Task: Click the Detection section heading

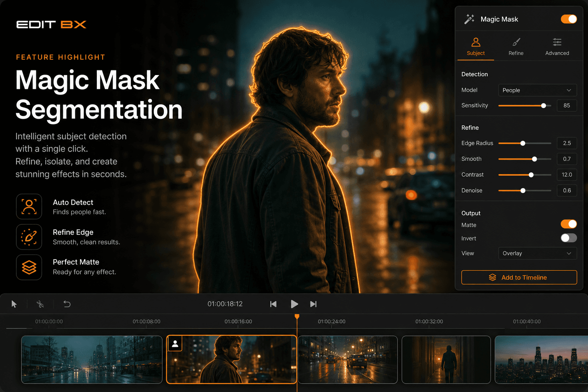Action: coord(475,74)
